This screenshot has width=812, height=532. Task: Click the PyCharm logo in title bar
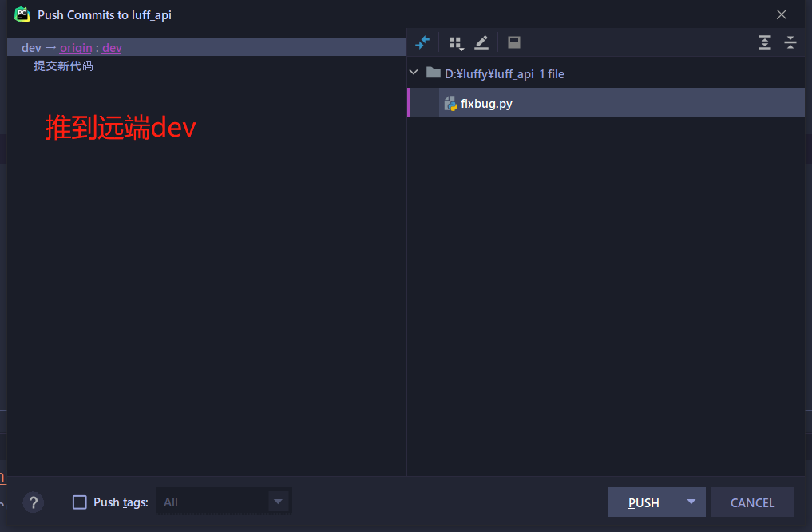tap(22, 14)
